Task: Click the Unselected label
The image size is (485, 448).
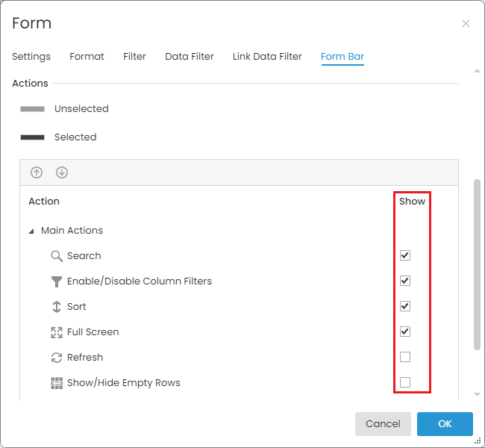Action: tap(81, 109)
